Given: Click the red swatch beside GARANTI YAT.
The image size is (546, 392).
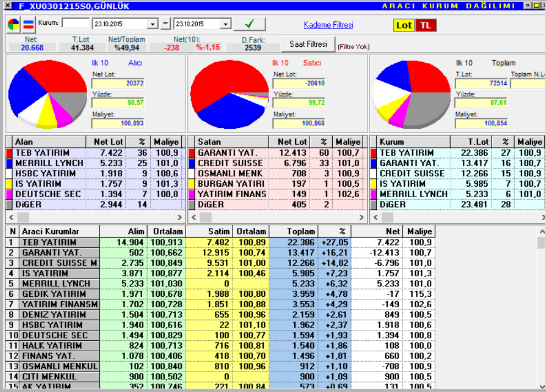Looking at the screenshot, I should coord(192,153).
